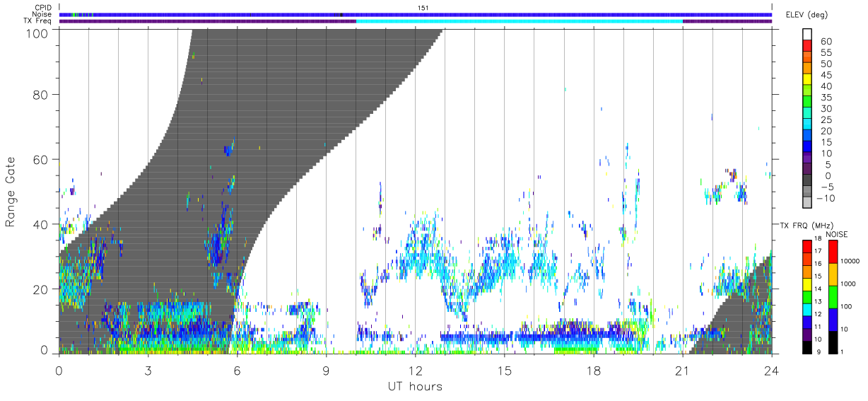Image resolution: width=868 pixels, height=401 pixels.
Task: Click the UT hours axis title
Action: [x=415, y=386]
